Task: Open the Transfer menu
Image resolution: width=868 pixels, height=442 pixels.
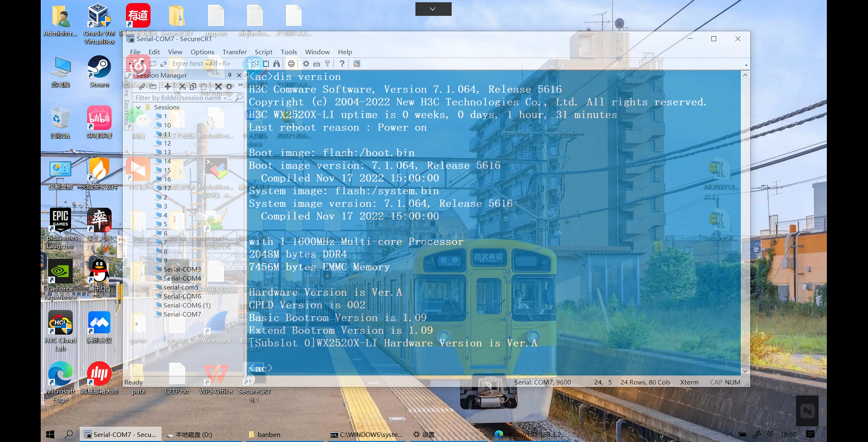Action: pyautogui.click(x=234, y=52)
